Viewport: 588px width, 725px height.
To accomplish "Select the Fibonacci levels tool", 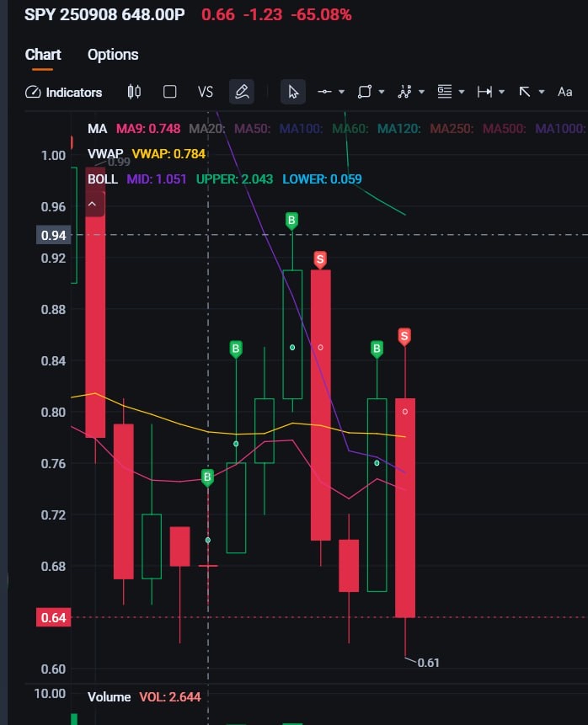I will [x=445, y=92].
